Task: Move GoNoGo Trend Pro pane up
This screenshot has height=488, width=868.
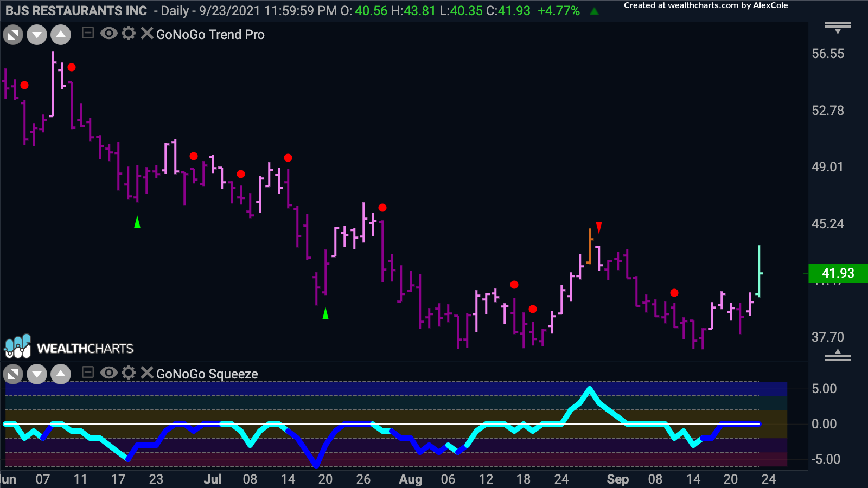Action: 61,36
